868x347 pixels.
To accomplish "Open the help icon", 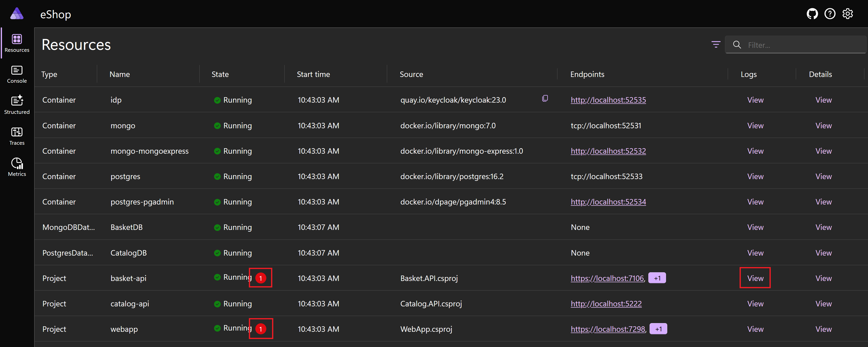I will (830, 14).
